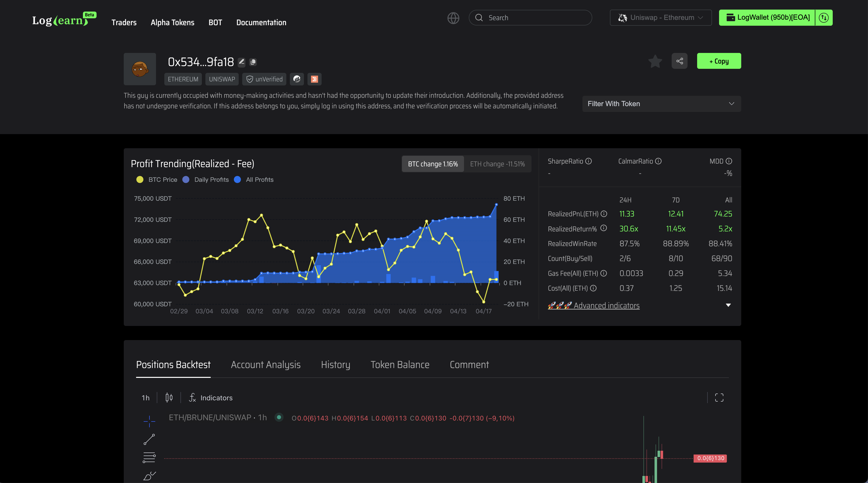Open the candlestick chart type selector
Viewport: 868px width, 483px height.
(169, 398)
